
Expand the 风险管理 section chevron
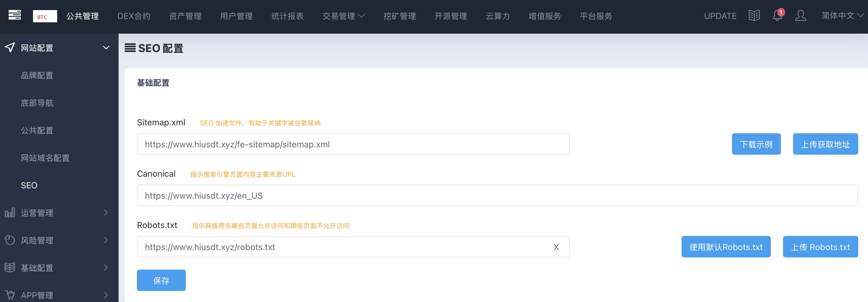(x=106, y=240)
